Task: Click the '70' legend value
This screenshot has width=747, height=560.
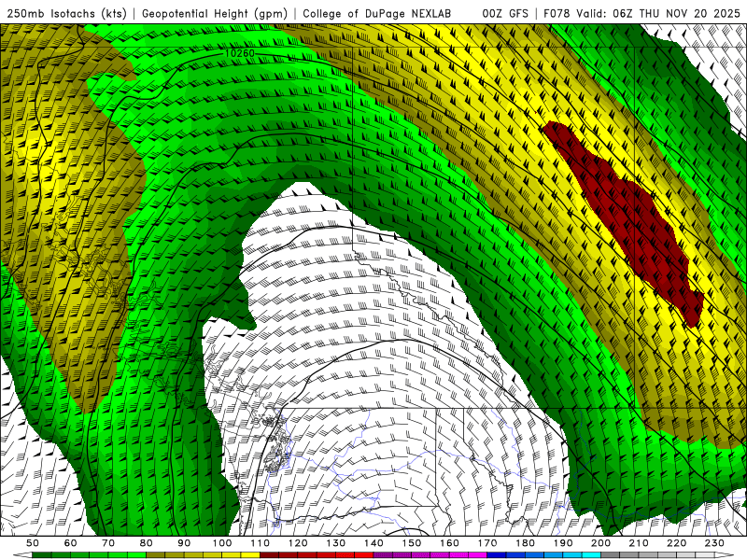Action: 108,543
